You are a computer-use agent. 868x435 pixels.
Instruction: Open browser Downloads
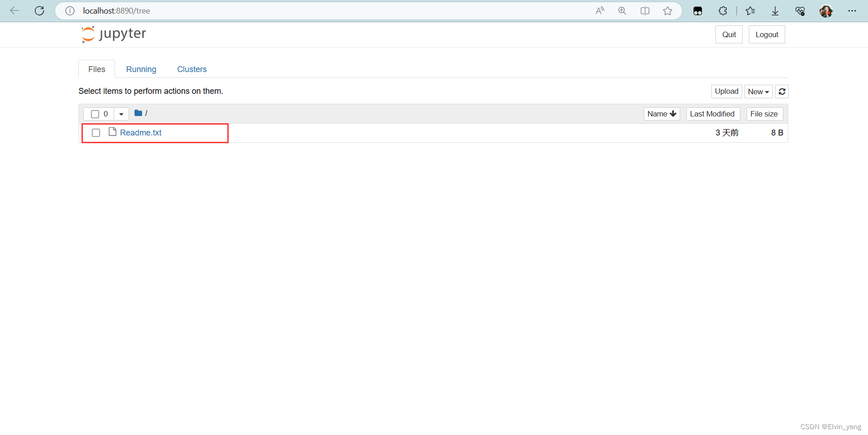click(x=775, y=10)
